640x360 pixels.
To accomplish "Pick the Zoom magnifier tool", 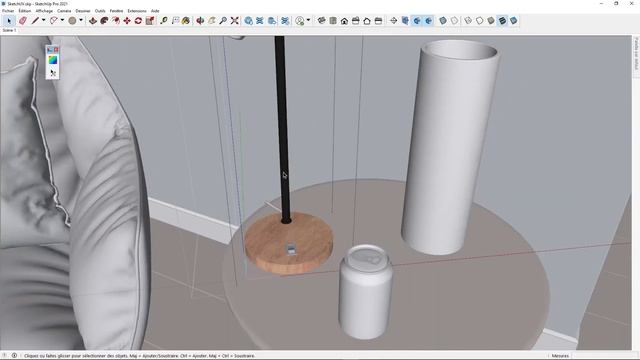I will click(223, 20).
